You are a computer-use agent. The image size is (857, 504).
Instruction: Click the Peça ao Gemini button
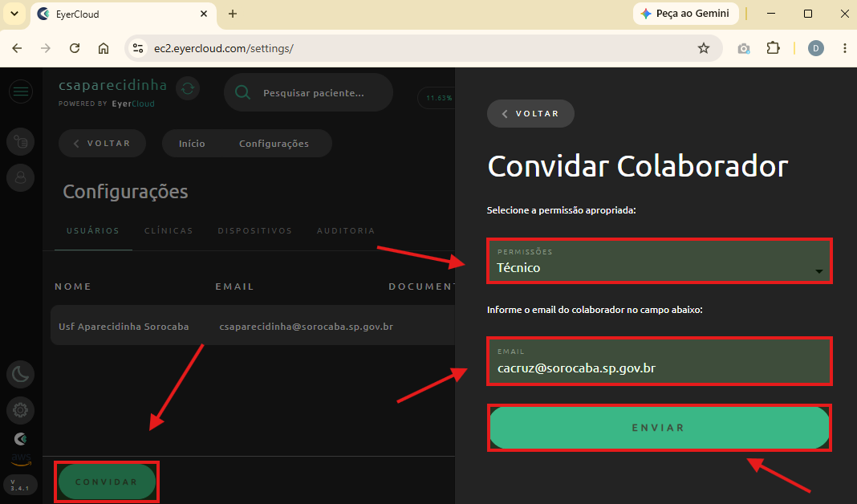pyautogui.click(x=686, y=14)
